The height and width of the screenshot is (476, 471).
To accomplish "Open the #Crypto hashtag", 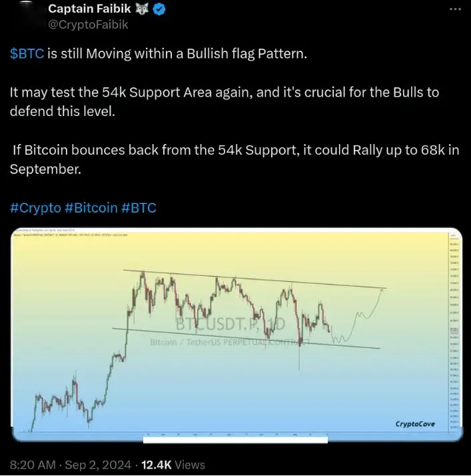I will click(x=35, y=208).
